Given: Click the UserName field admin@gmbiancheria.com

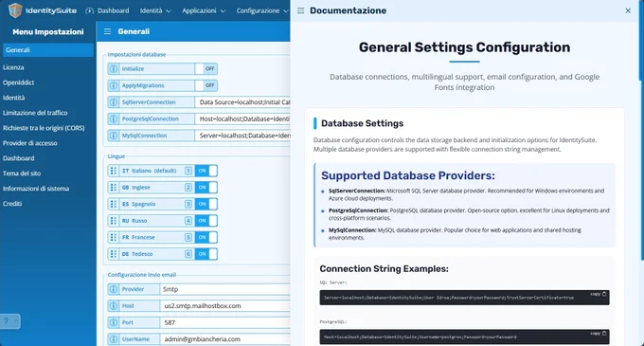Looking at the screenshot, I should coord(225,339).
